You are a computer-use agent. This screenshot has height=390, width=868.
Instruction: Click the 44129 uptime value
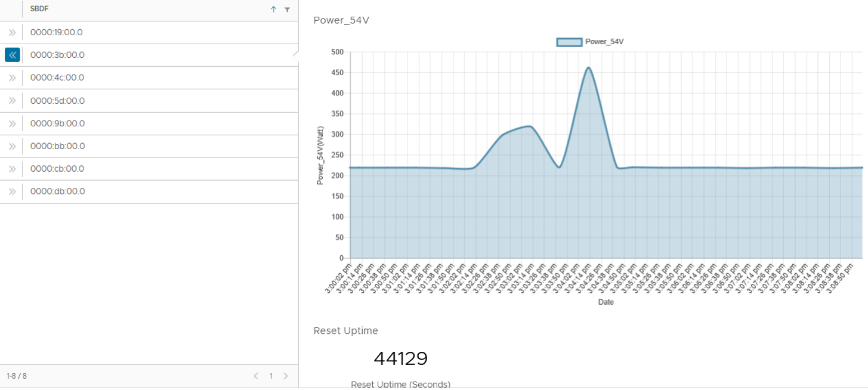tap(400, 358)
